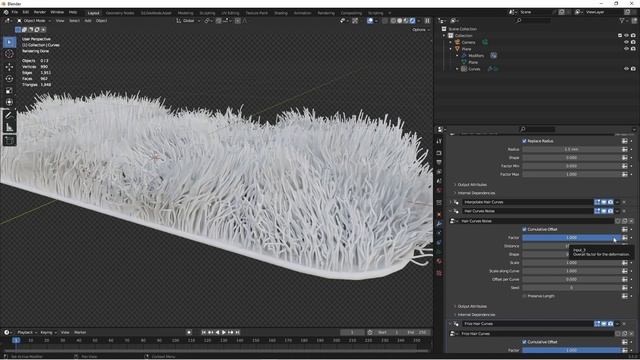Open the Modifier properties tab (wrench icon)
640x360 pixels.
(x=439, y=223)
